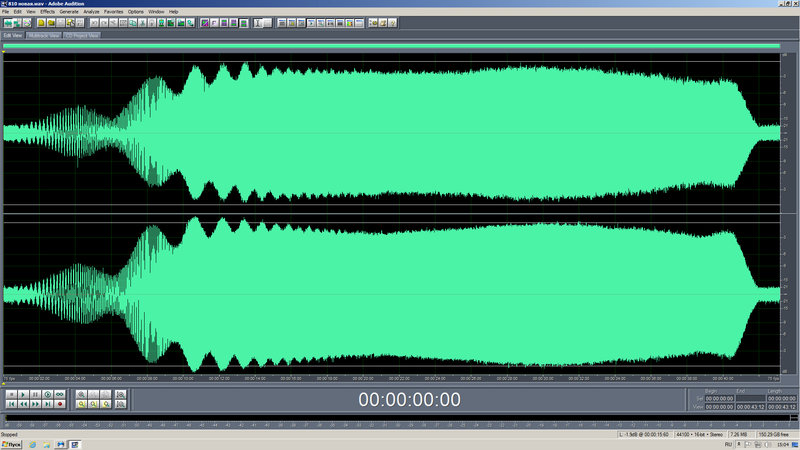Go to end of the file

point(47,404)
